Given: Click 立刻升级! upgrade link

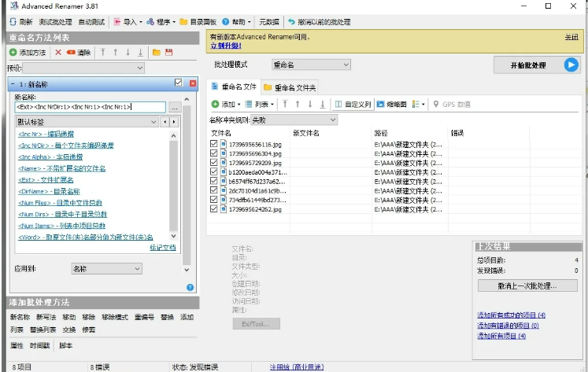Looking at the screenshot, I should click(226, 46).
